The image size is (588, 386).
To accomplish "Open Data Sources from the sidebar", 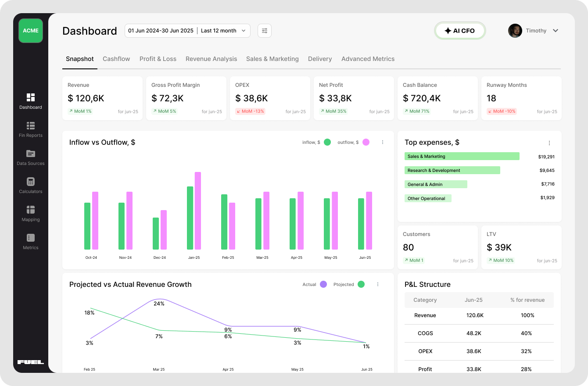I will (x=30, y=157).
